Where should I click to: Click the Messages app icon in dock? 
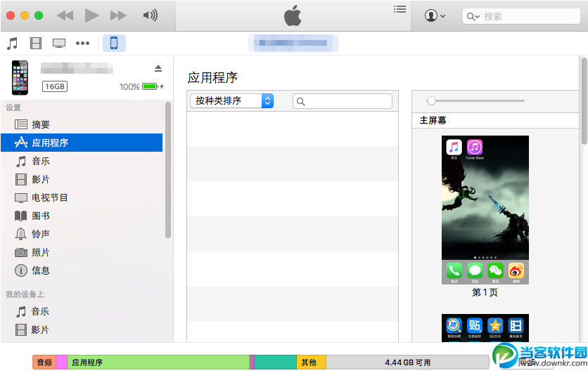475,270
